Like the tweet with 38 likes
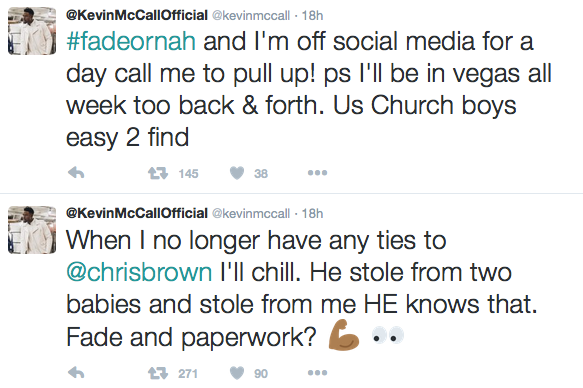583x388 pixels. 237,173
